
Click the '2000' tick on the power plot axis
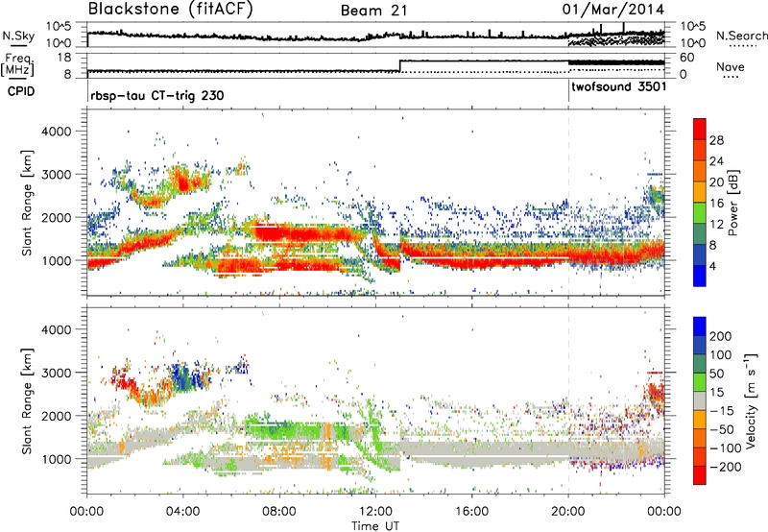tap(56, 217)
